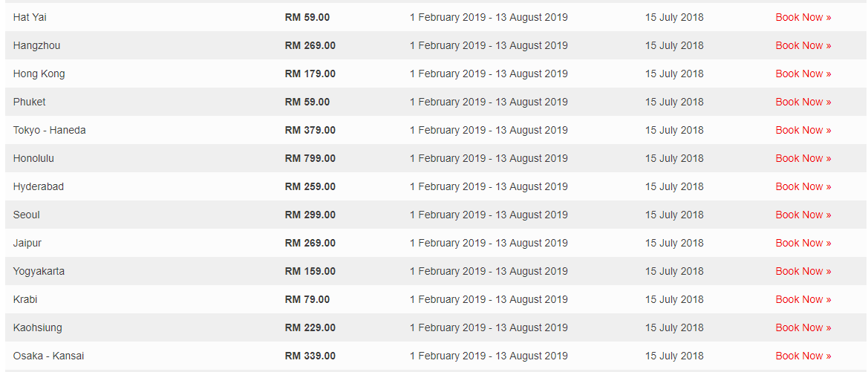Click the Hat Yai destination name
This screenshot has width=868, height=372.
tap(30, 17)
